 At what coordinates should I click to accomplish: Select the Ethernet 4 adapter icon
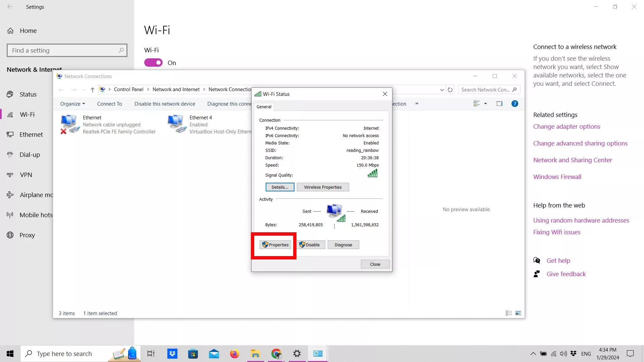coord(176,124)
